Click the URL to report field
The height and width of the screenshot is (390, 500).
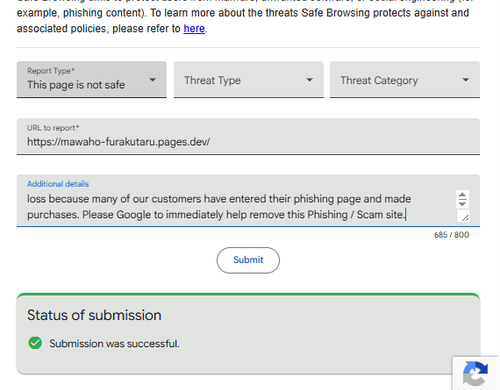click(248, 137)
